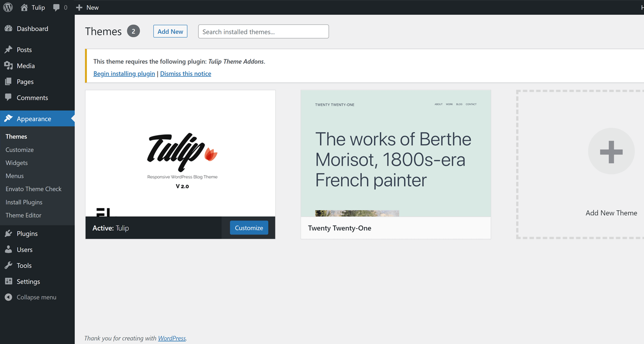This screenshot has width=644, height=344.
Task: Open Install Plugins submenu item
Action: [24, 202]
